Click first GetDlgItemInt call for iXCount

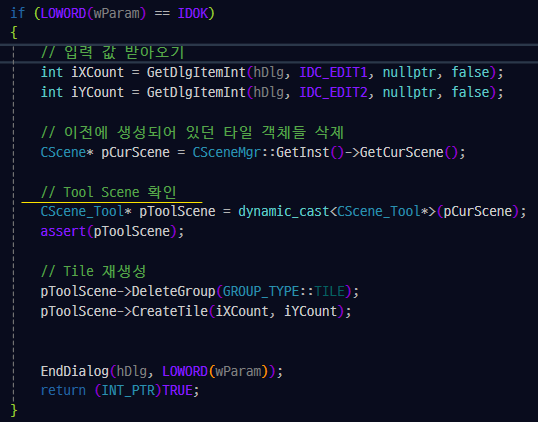coord(196,72)
